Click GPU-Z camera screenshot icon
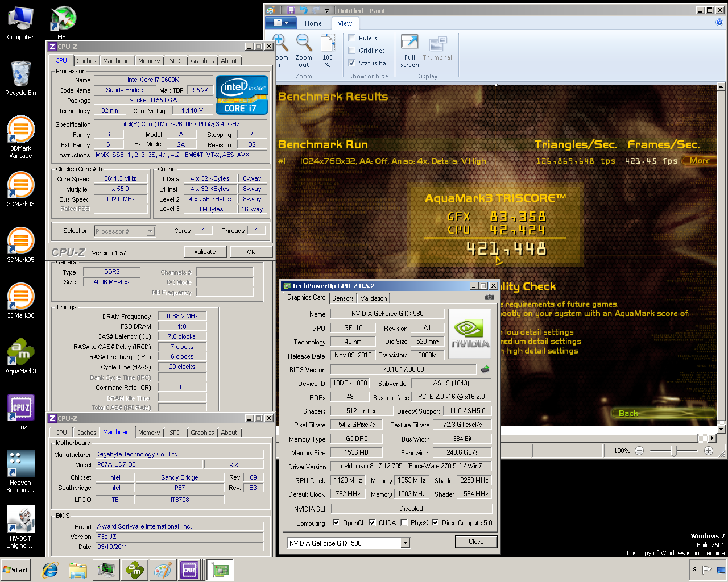This screenshot has width=728, height=582. (489, 297)
